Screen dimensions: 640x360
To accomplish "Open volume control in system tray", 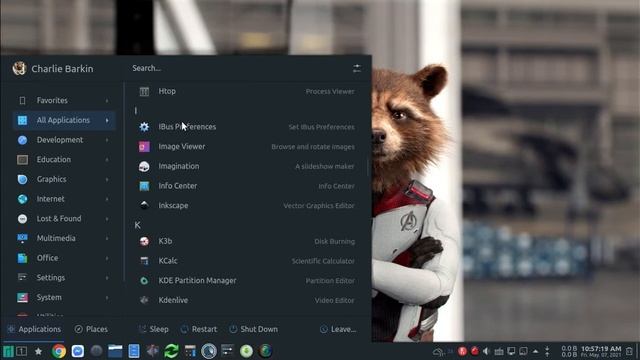I will pyautogui.click(x=486, y=351).
